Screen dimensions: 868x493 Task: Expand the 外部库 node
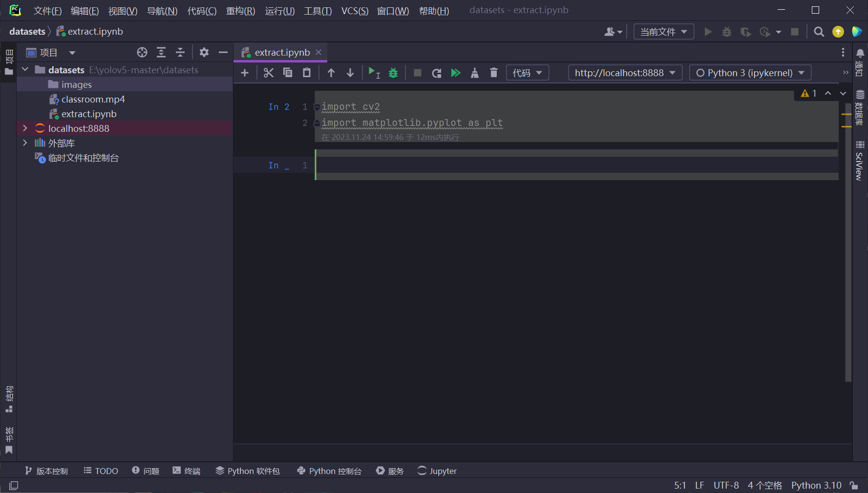click(25, 143)
